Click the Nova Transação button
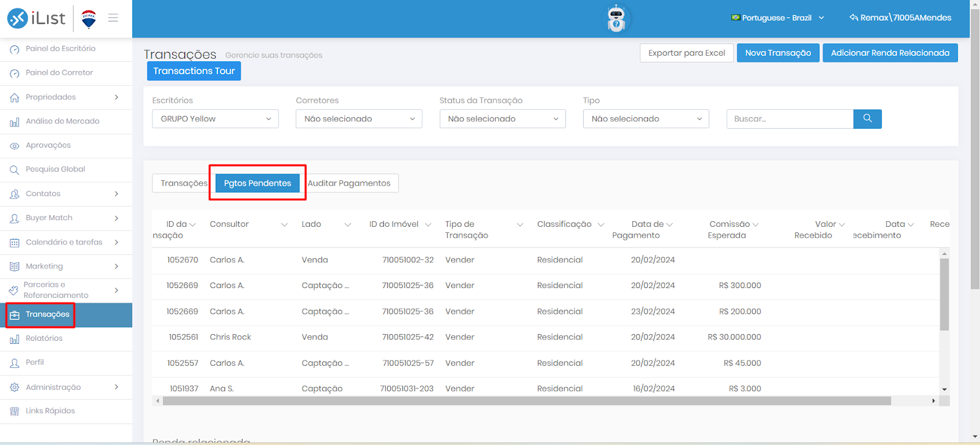980x445 pixels. click(778, 53)
